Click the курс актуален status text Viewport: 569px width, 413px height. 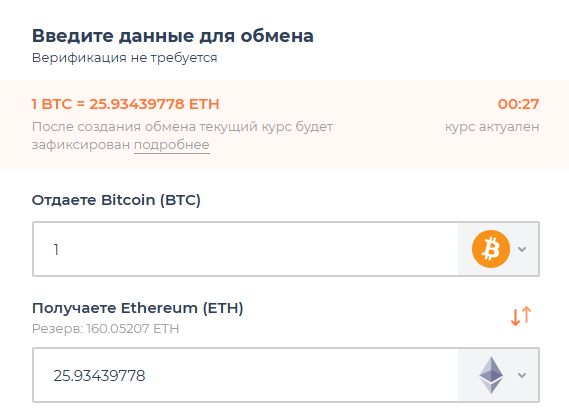(492, 127)
